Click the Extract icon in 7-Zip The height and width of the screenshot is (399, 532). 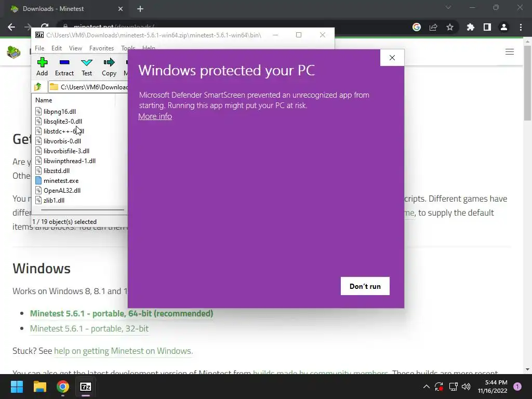[x=64, y=67]
